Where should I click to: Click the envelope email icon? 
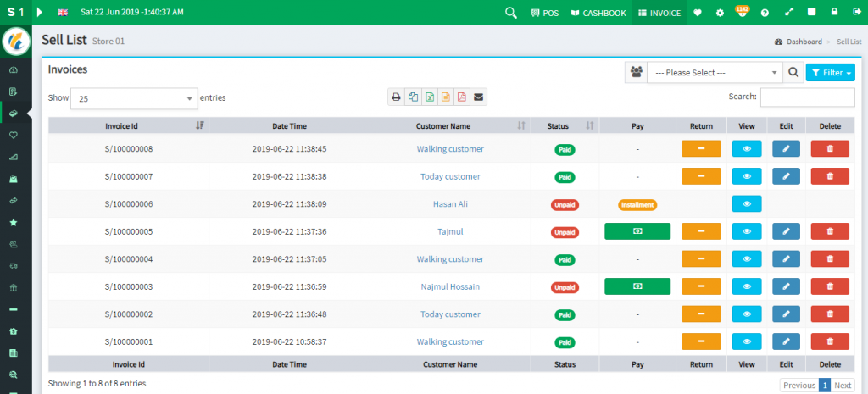(x=479, y=97)
